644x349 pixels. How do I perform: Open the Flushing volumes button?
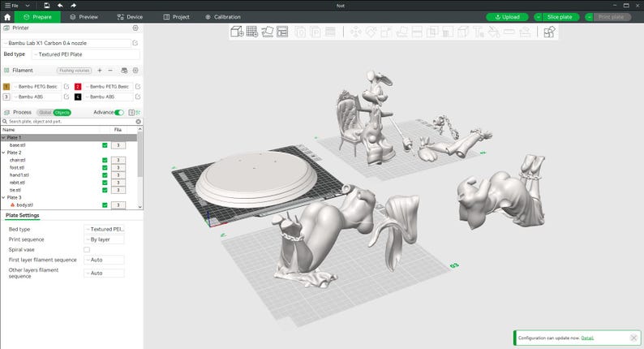tap(75, 71)
